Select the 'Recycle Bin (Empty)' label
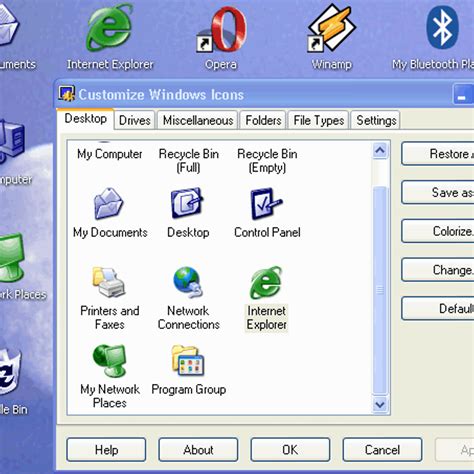 tap(267, 160)
